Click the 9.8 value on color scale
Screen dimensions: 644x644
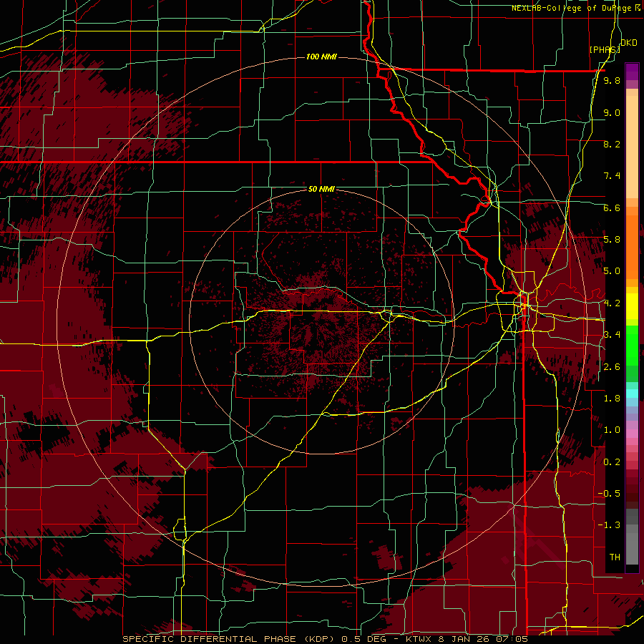612,80
